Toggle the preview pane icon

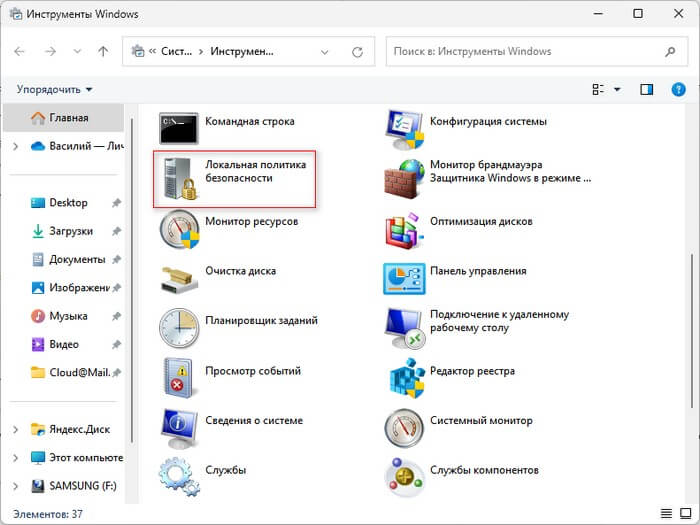click(x=646, y=90)
